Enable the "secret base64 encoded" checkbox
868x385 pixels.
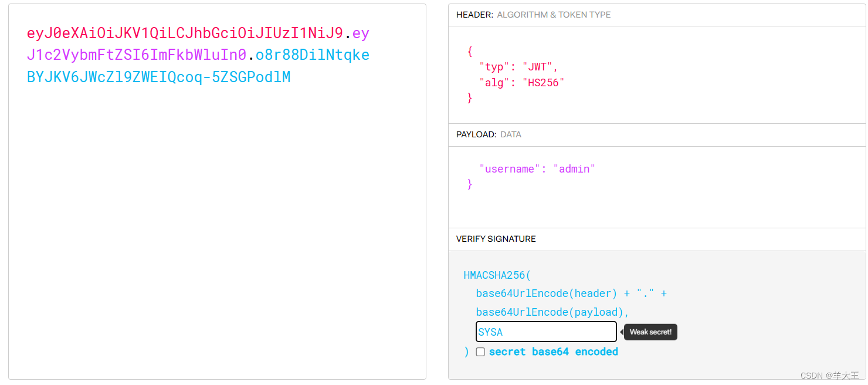click(480, 352)
